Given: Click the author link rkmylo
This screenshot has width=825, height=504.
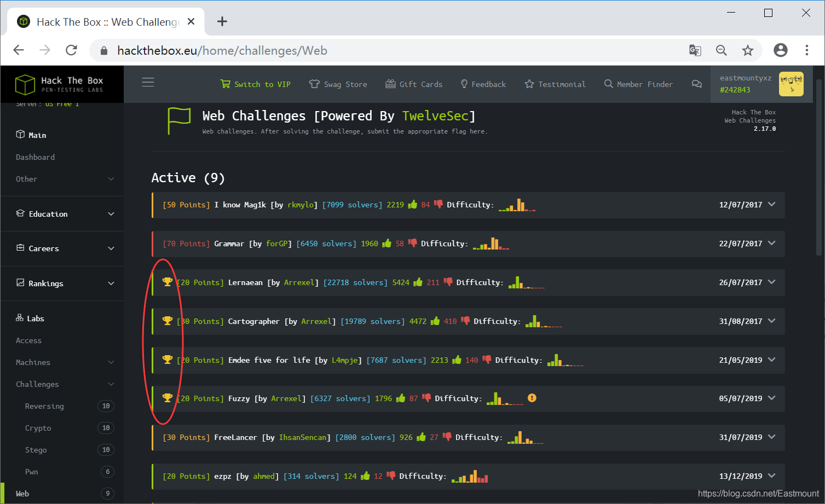Looking at the screenshot, I should (301, 205).
